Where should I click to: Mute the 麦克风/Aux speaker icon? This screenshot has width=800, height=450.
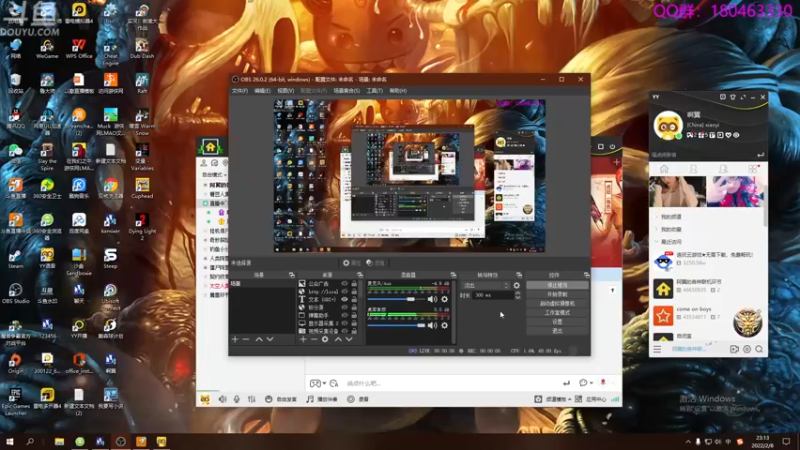click(x=432, y=299)
